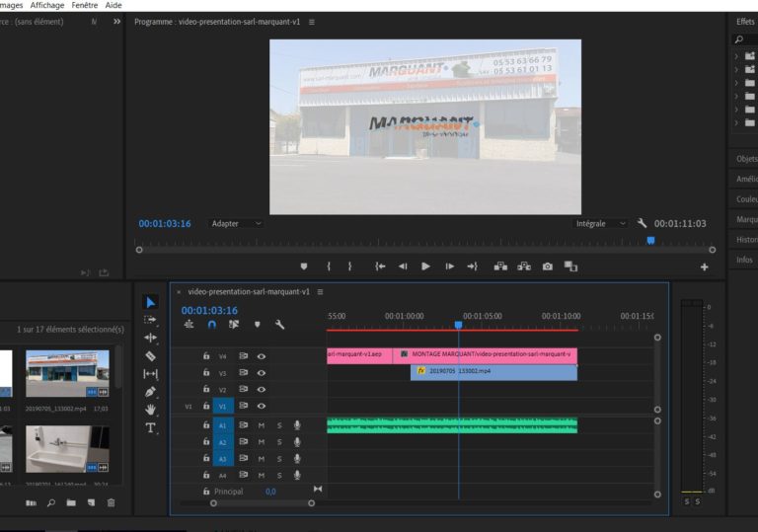Select the Type tool (T)
The height and width of the screenshot is (532, 758).
[150, 427]
